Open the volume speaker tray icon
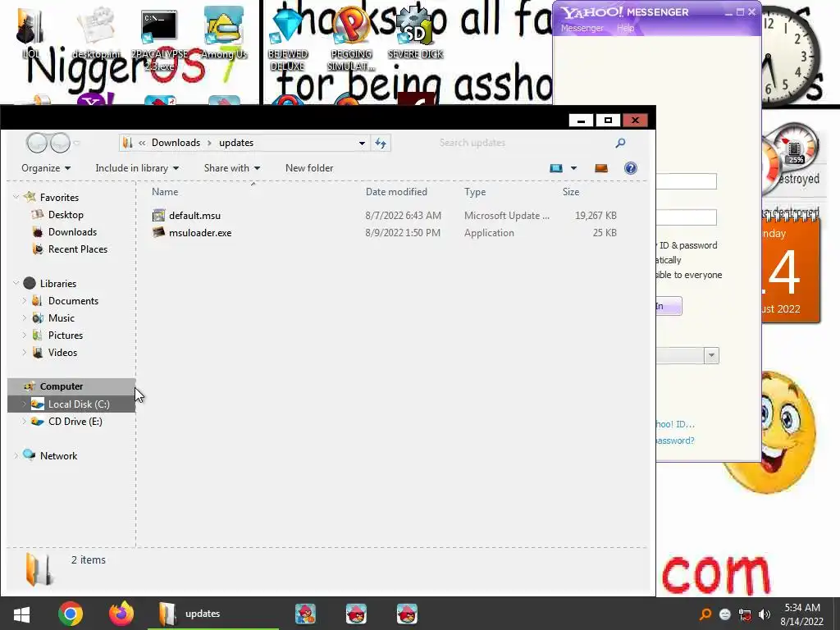The image size is (840, 630). pyautogui.click(x=765, y=614)
